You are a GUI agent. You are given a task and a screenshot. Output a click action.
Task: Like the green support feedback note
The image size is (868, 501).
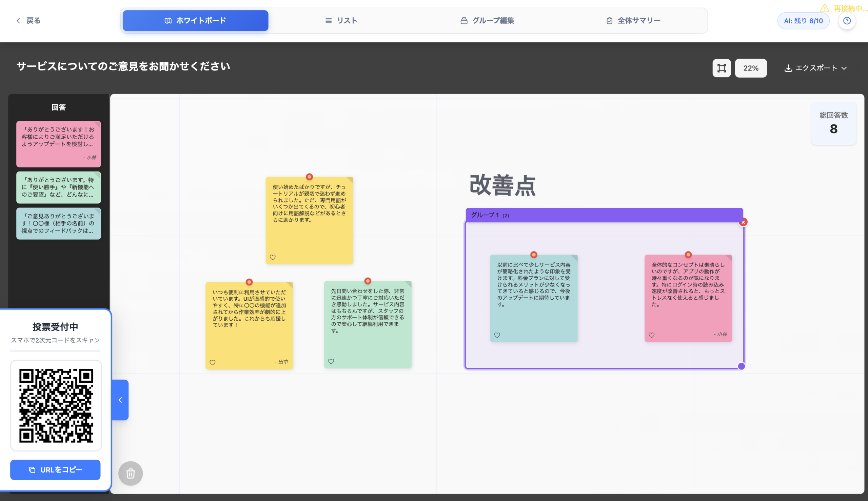point(332,361)
